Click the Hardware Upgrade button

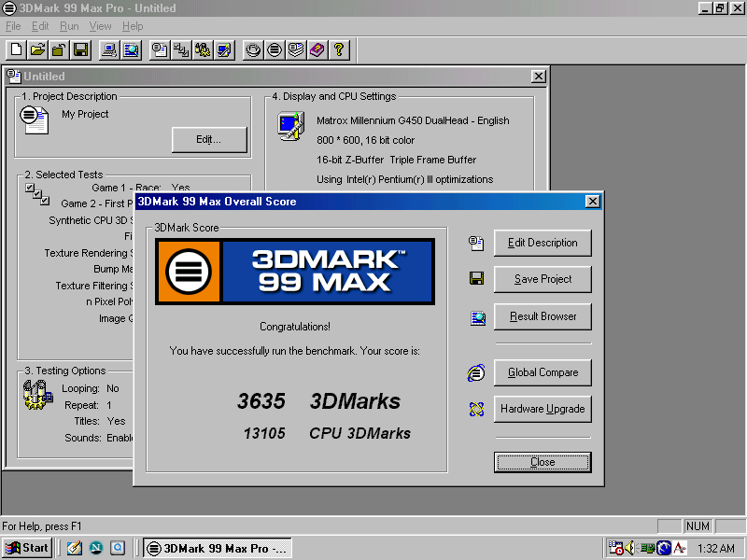(543, 409)
